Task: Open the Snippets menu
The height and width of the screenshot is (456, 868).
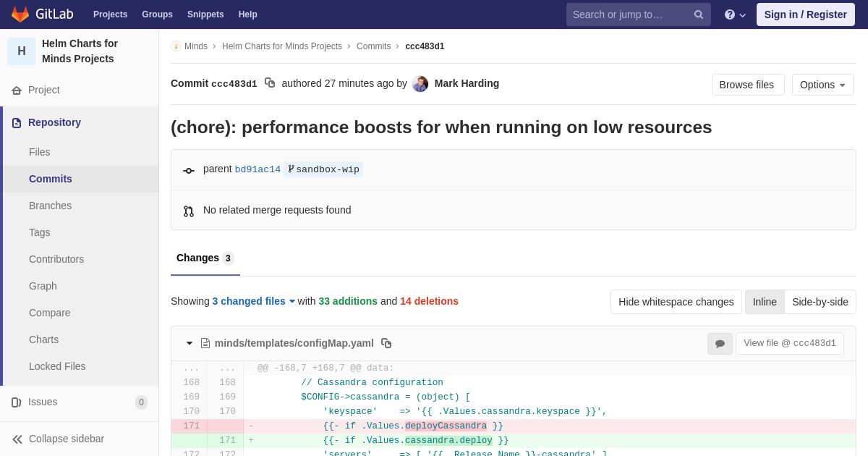Action: [205, 14]
